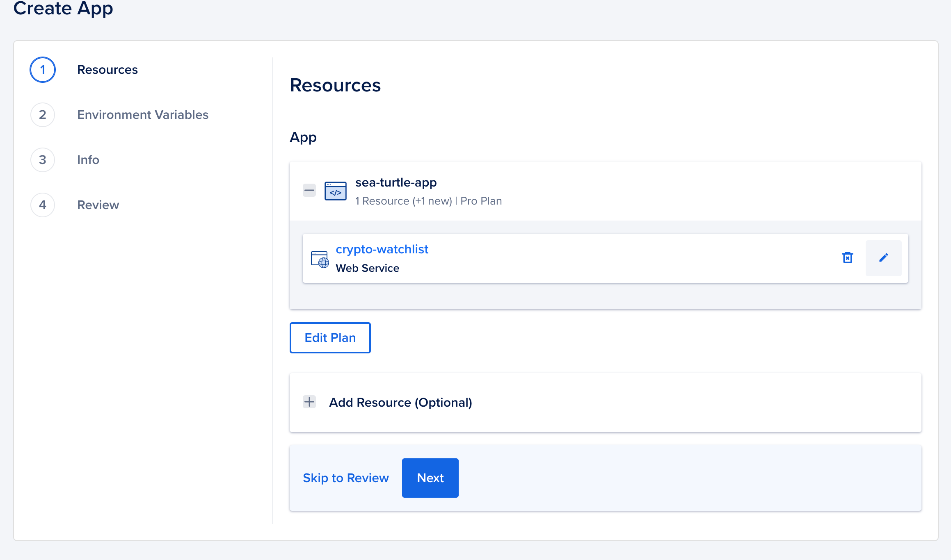The width and height of the screenshot is (951, 560).
Task: Click step 2 circle icon
Action: click(x=43, y=115)
